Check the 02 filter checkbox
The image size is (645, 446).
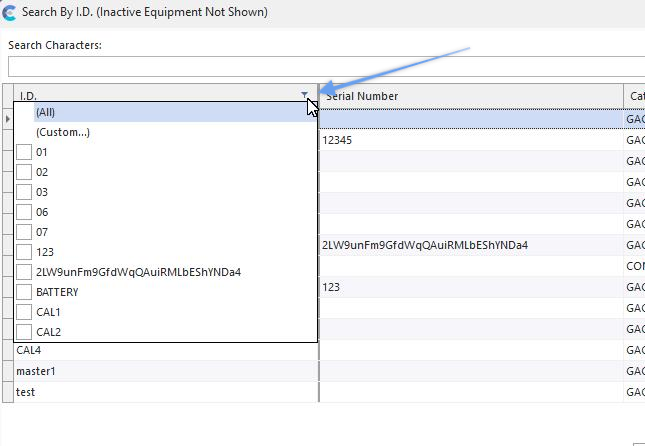pyautogui.click(x=24, y=172)
